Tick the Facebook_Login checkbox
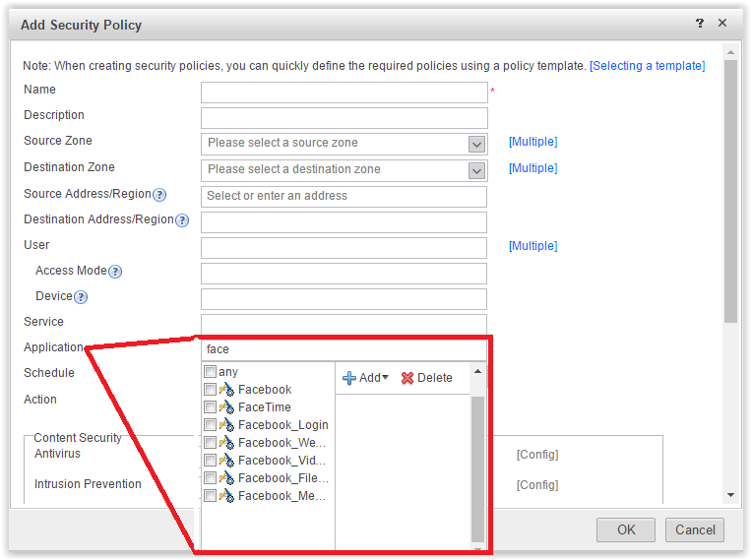The image size is (751, 560). [210, 425]
